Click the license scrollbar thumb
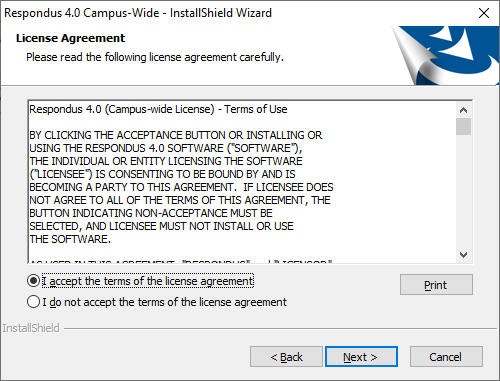This screenshot has width=500, height=381. click(463, 126)
